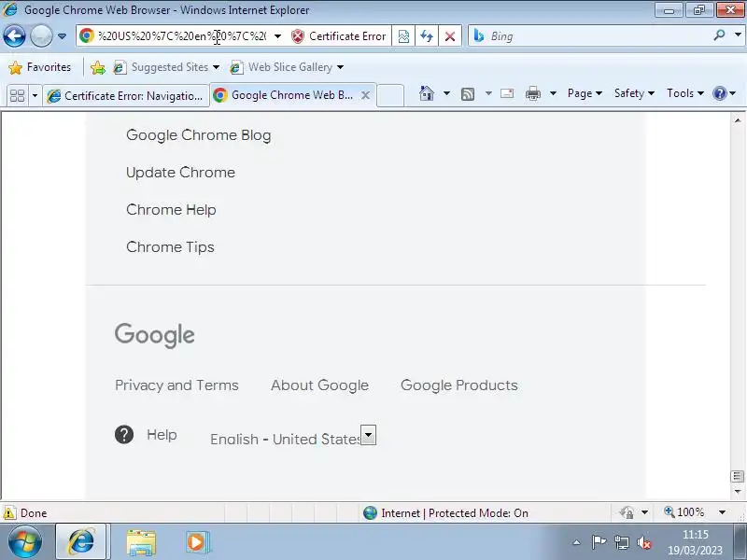Open Windows Explorer from the taskbar
The width and height of the screenshot is (747, 560).
[x=141, y=543]
